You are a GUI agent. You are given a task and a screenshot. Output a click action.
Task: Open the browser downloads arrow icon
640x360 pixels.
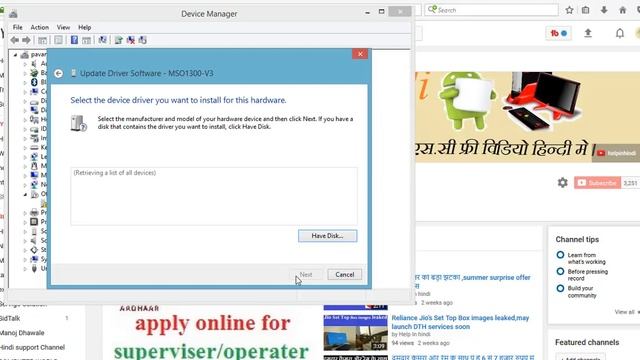604,10
